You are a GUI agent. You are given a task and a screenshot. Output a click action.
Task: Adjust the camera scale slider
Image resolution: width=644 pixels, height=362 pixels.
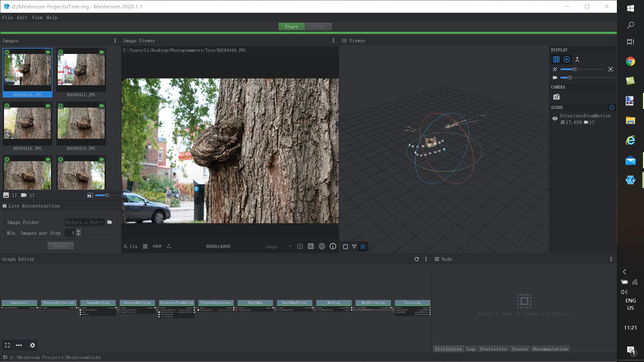(x=587, y=78)
